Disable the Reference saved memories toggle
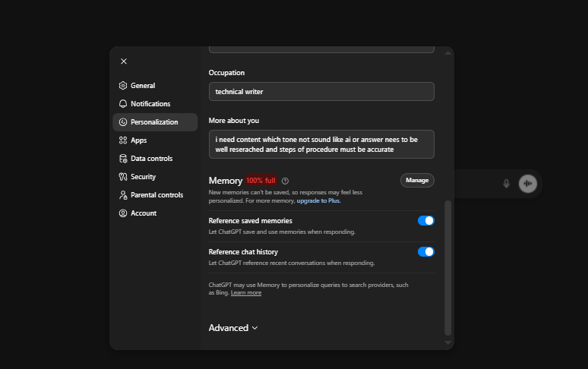 point(425,221)
